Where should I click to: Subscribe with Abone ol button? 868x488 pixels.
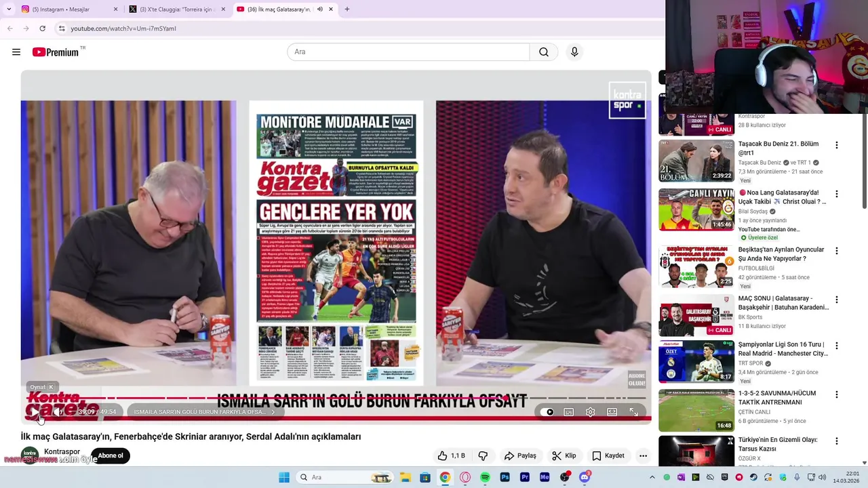pos(111,455)
